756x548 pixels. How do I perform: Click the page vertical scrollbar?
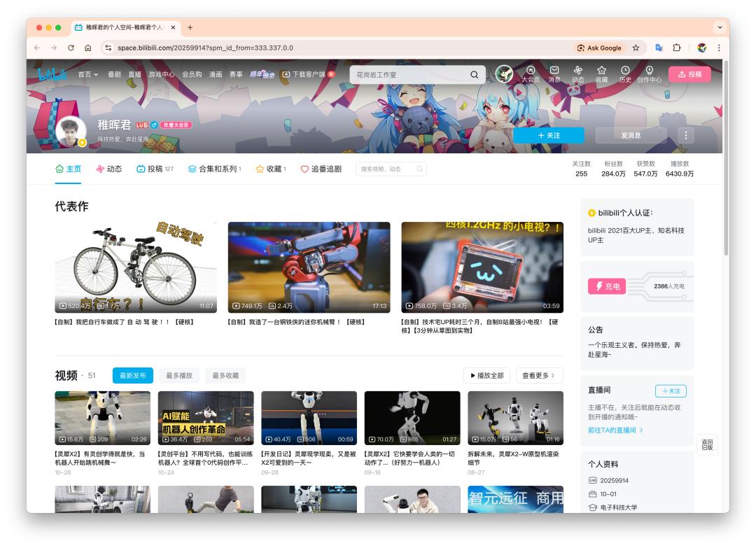[726, 159]
